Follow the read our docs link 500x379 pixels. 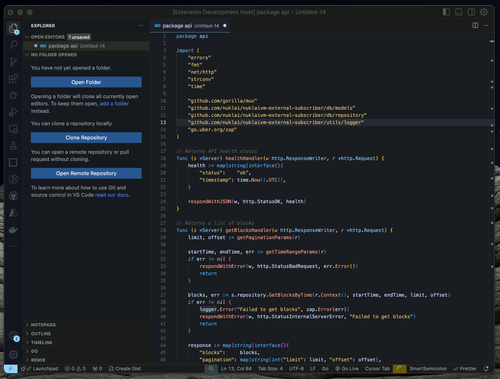pos(112,195)
